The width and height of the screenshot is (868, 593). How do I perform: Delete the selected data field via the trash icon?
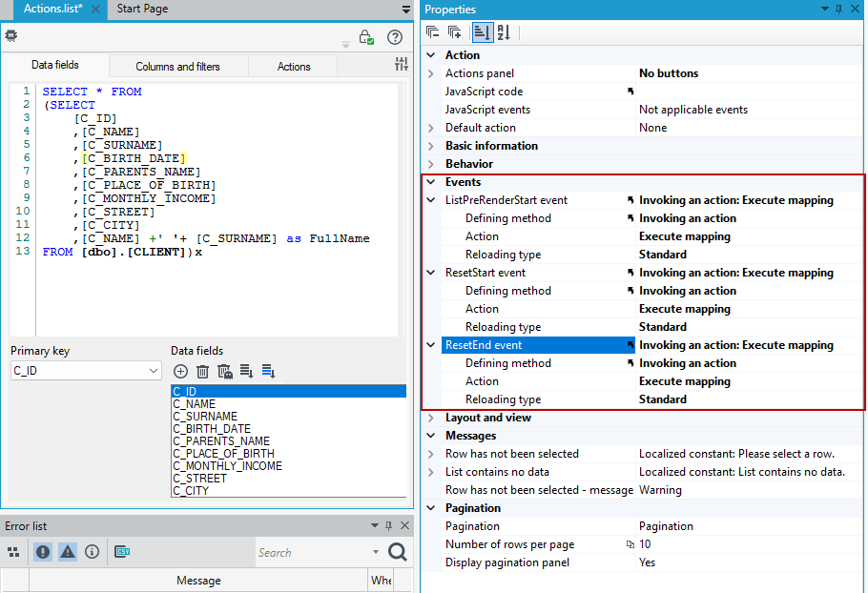click(x=202, y=372)
